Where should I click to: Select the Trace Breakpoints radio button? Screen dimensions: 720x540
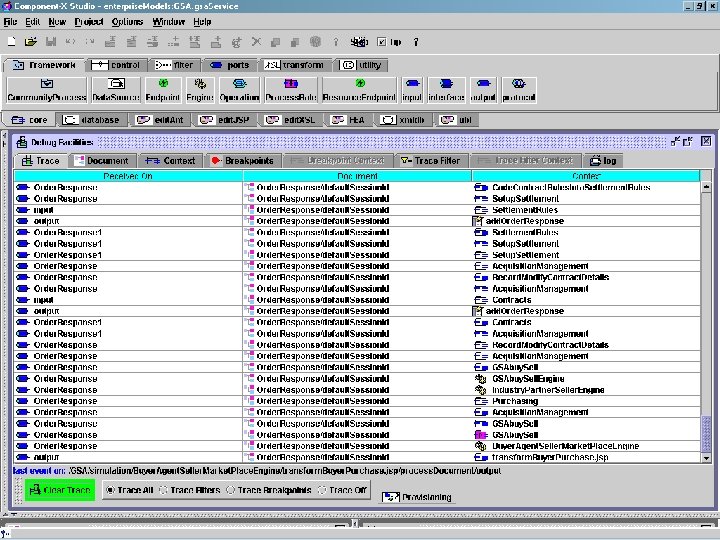click(231, 490)
